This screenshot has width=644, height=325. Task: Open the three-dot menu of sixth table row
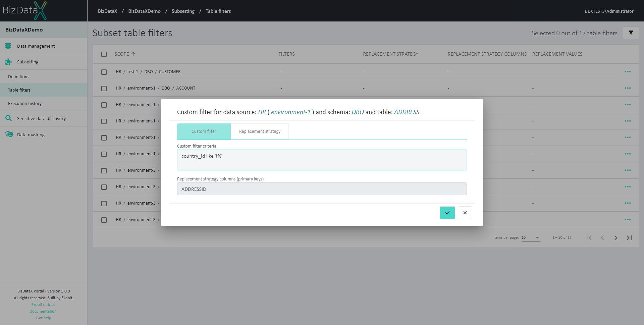pyautogui.click(x=628, y=154)
